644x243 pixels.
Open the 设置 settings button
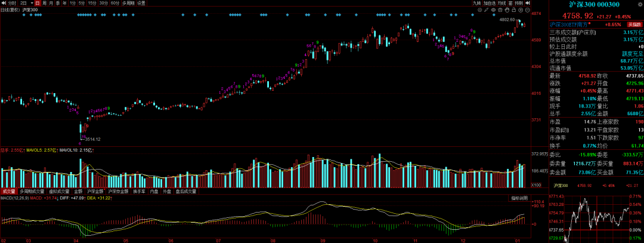[x=141, y=3]
